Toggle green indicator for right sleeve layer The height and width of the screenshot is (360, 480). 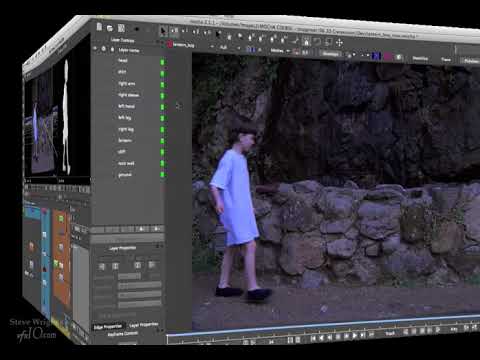(162, 96)
